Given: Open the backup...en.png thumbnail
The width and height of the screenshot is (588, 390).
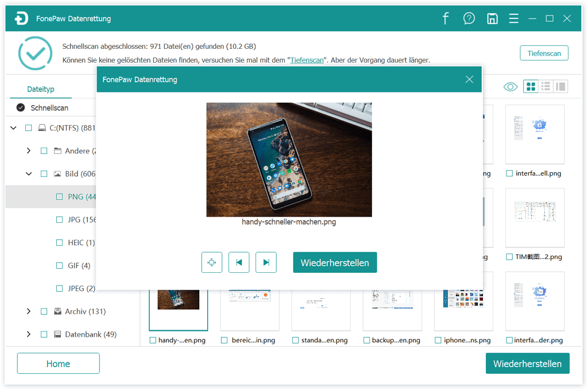Looking at the screenshot, I should (x=392, y=310).
